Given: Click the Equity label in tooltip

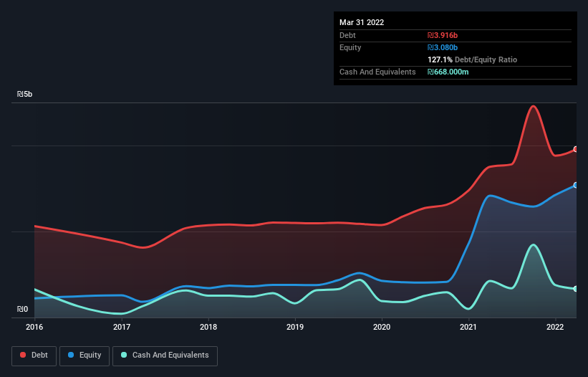Looking at the screenshot, I should point(350,47).
